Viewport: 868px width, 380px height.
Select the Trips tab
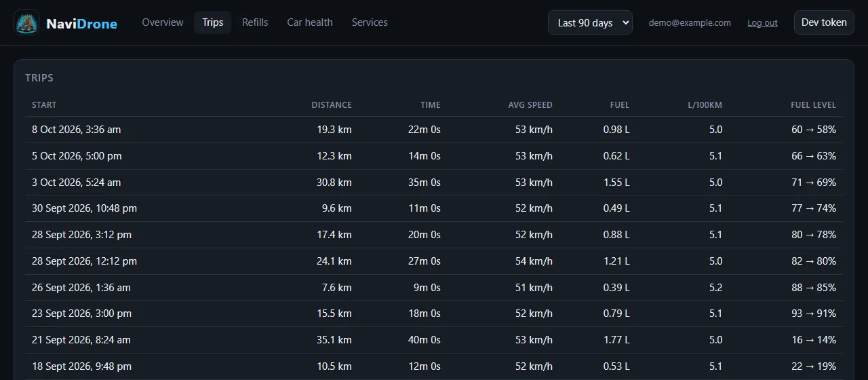point(213,22)
